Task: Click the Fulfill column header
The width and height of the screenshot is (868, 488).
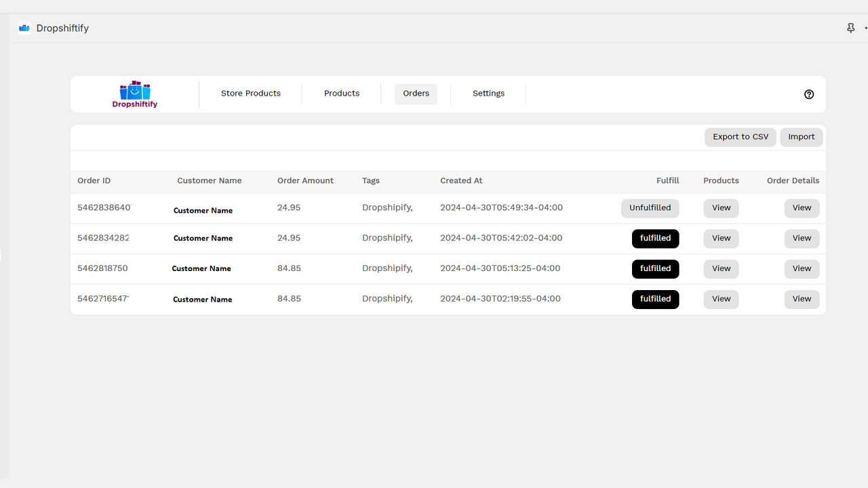Action: [x=668, y=181]
